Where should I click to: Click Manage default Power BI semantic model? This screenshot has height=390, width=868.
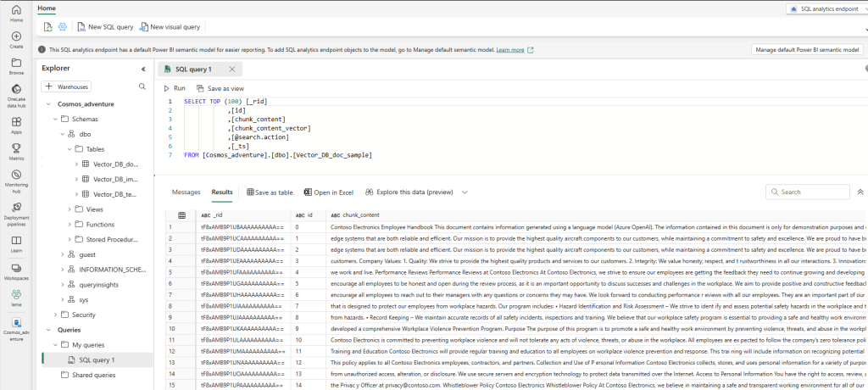pos(807,50)
